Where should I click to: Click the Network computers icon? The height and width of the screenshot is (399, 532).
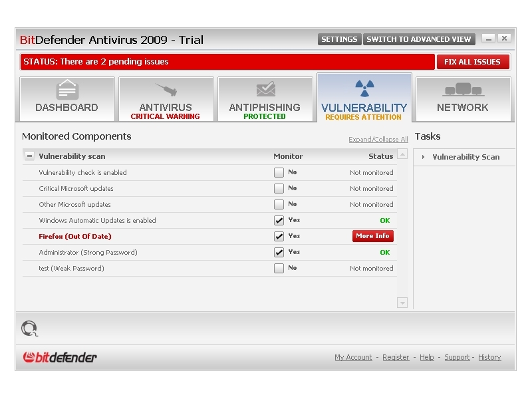463,89
